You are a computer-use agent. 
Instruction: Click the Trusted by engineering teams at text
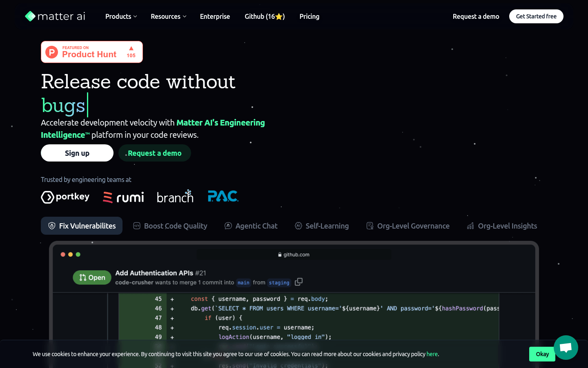[86, 180]
